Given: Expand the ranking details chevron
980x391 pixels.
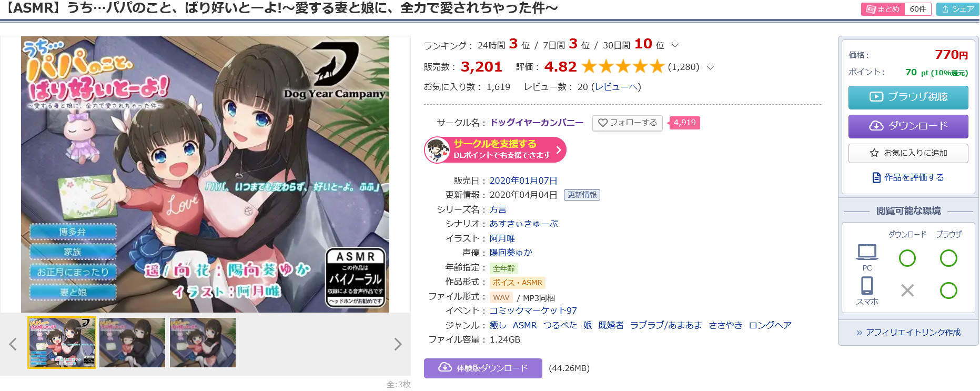Looking at the screenshot, I should click(x=675, y=45).
